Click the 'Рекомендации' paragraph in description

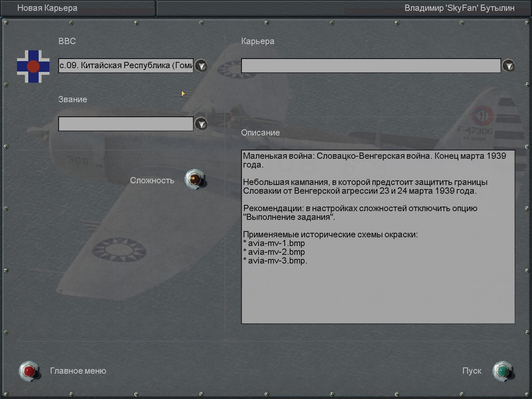click(x=360, y=212)
